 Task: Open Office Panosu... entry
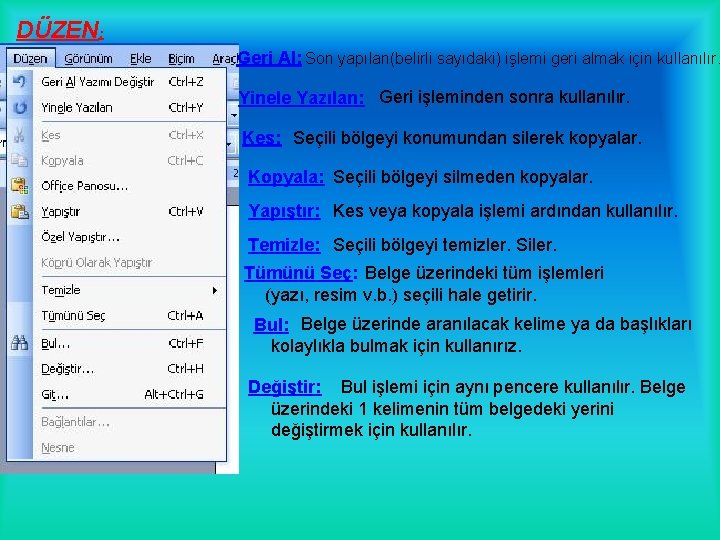tap(129, 186)
